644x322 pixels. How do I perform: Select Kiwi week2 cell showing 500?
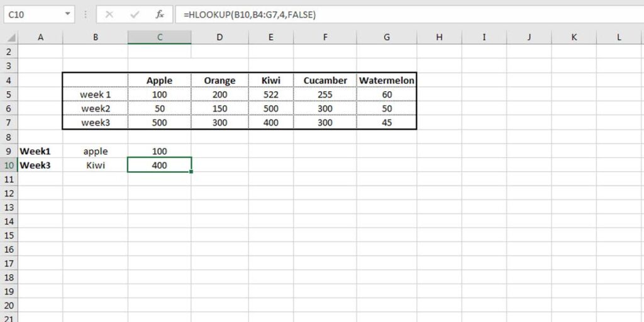[x=271, y=108]
